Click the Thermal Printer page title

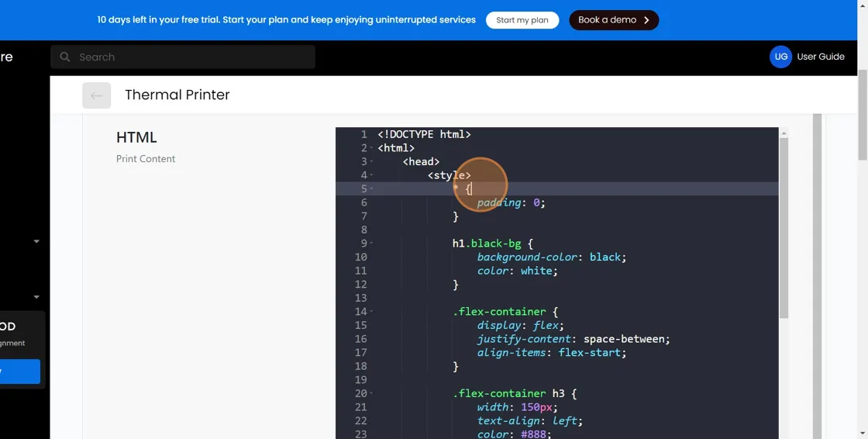[x=177, y=95]
